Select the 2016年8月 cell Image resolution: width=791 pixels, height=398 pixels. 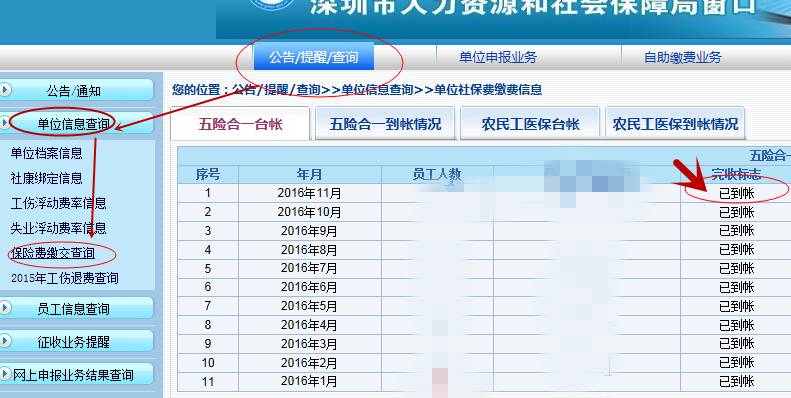coord(309,250)
